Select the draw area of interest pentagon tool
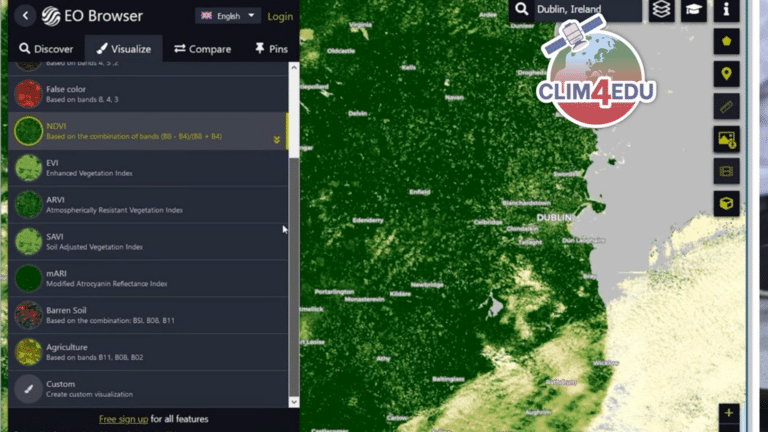The width and height of the screenshot is (768, 432). (726, 43)
